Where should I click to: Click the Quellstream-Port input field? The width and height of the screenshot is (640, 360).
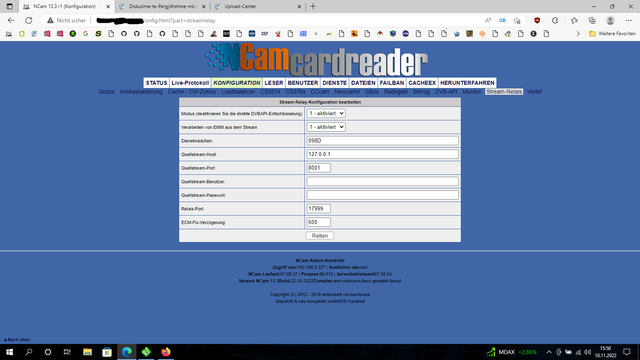318,168
